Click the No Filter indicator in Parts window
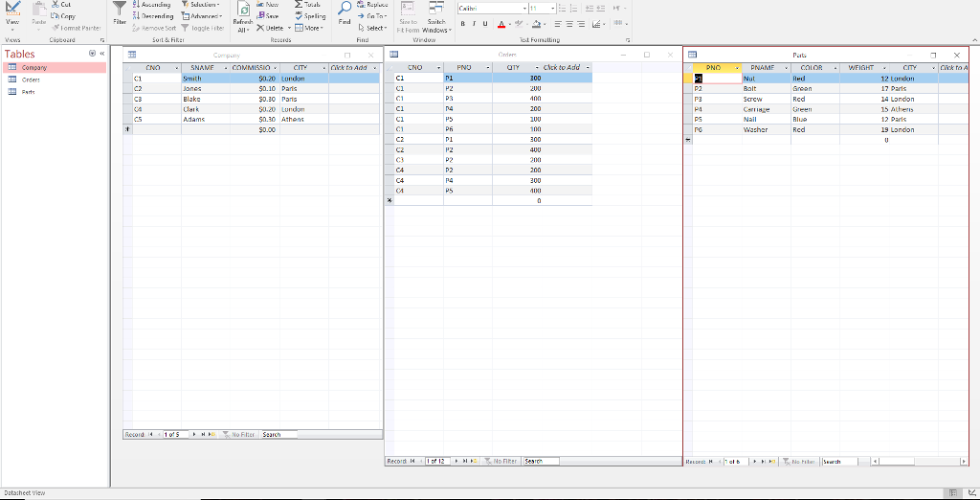 [799, 461]
